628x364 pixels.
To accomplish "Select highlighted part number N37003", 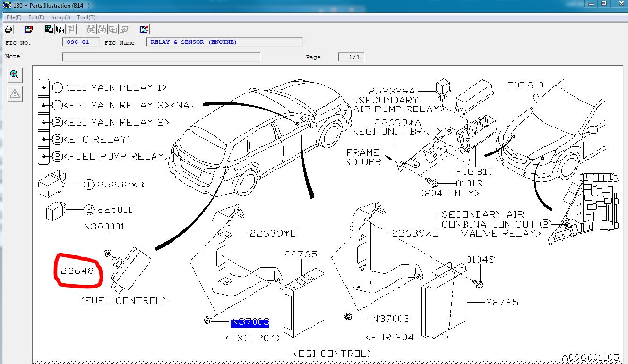I will (x=250, y=322).
